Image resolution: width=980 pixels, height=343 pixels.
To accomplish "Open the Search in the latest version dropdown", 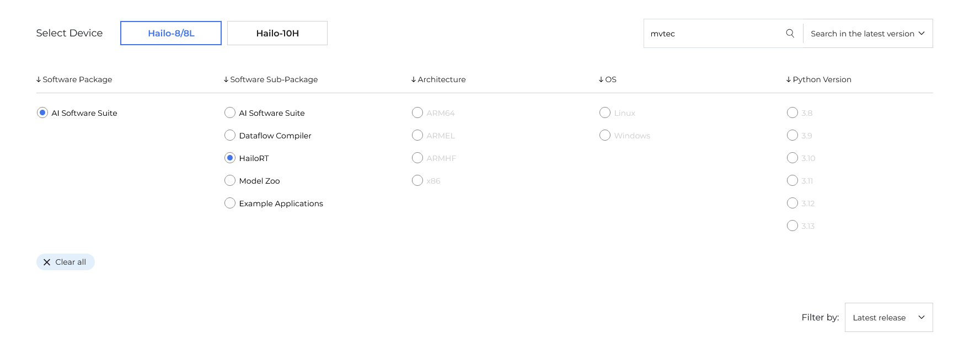I will [867, 34].
